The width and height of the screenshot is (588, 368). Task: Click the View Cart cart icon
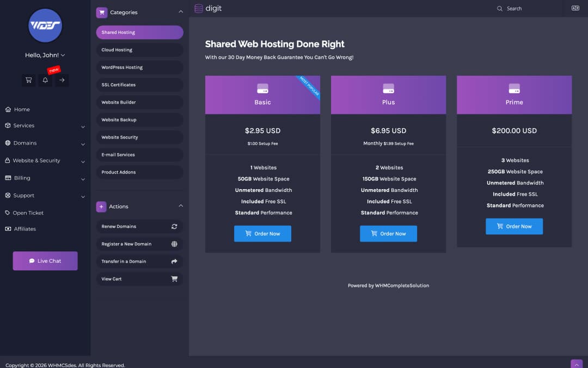pos(174,279)
